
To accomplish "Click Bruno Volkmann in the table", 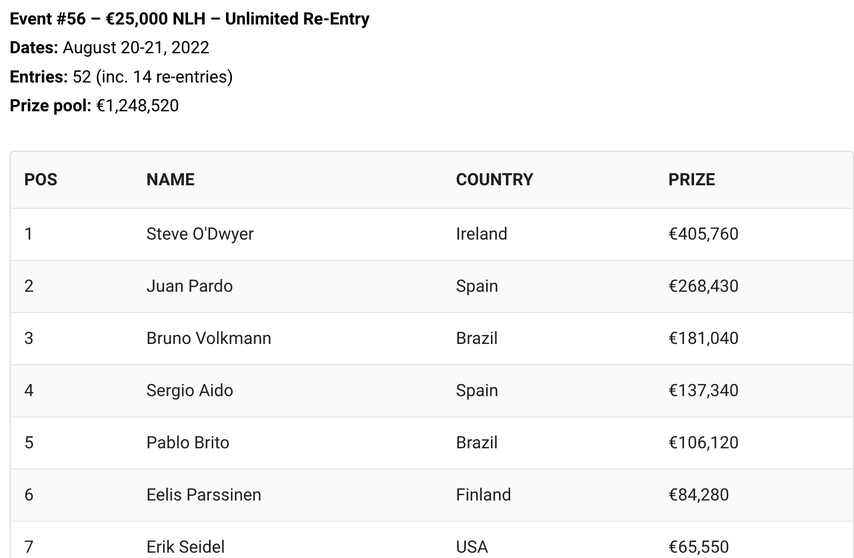I will (x=209, y=338).
